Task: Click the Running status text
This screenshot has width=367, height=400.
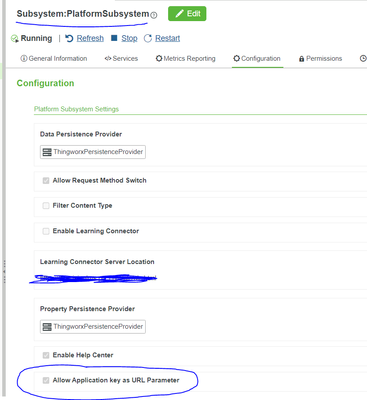Action: pyautogui.click(x=36, y=38)
